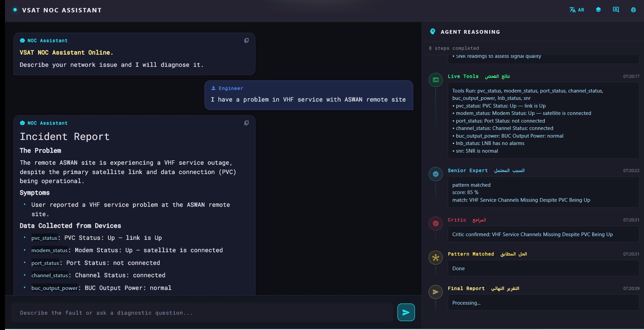Image resolution: width=644 pixels, height=330 pixels.
Task: Select the 'Critic' step title
Action: pos(457,220)
